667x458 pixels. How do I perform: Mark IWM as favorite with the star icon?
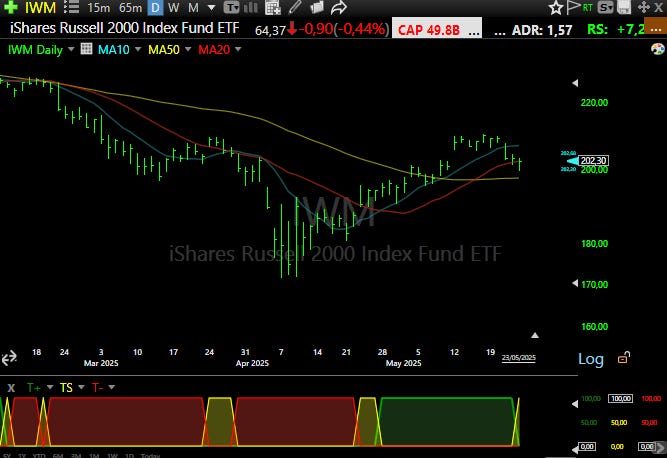(x=556, y=7)
